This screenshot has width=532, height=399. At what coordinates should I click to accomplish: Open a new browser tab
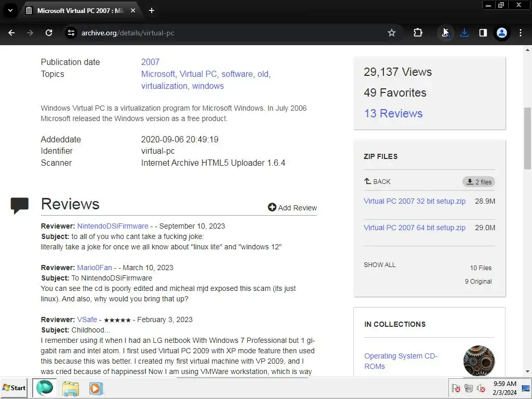point(152,10)
